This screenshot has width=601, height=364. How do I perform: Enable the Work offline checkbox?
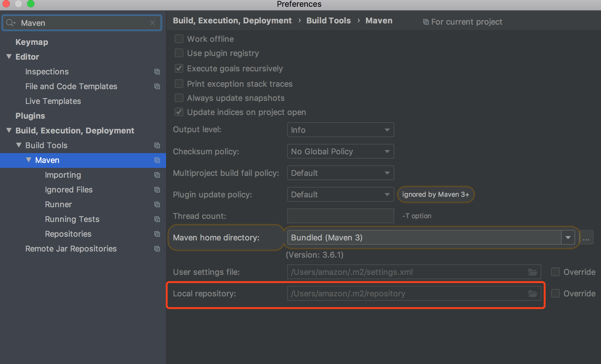pos(179,39)
